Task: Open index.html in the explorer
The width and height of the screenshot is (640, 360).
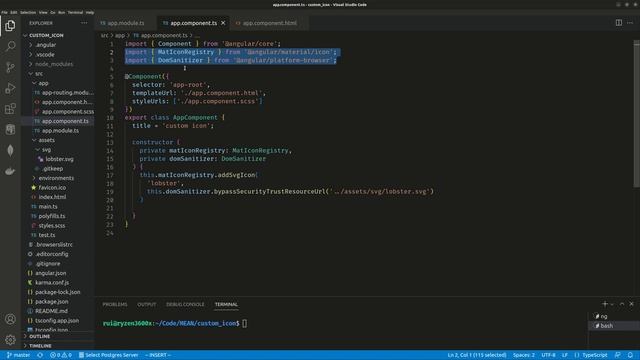Action: pyautogui.click(x=52, y=197)
